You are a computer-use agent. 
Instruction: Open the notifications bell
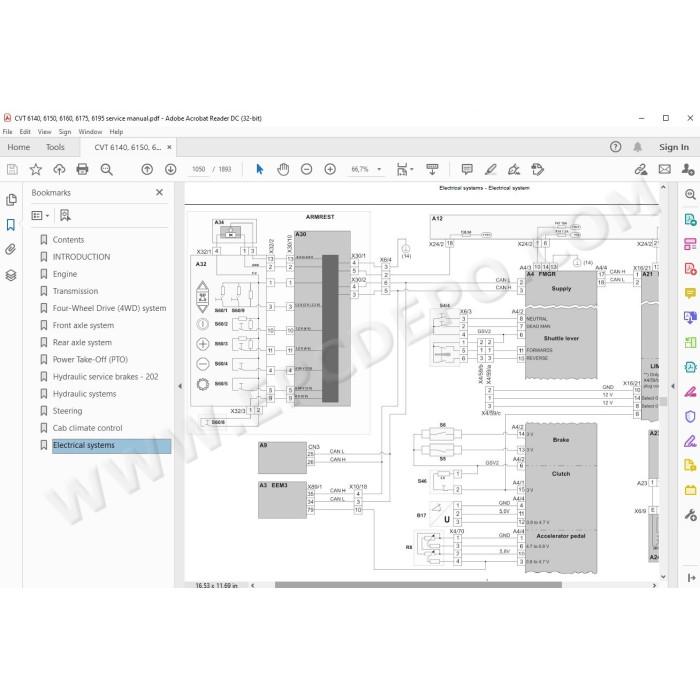coord(638,147)
